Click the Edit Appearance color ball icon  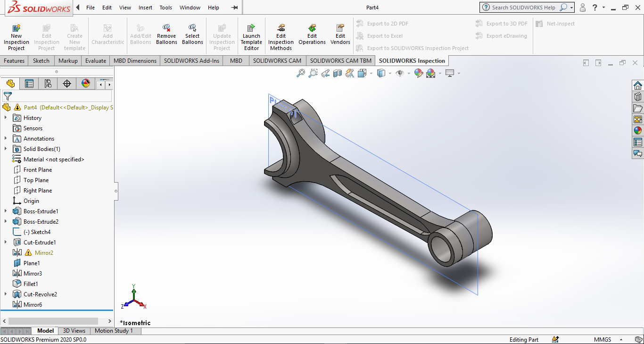pyautogui.click(x=418, y=73)
